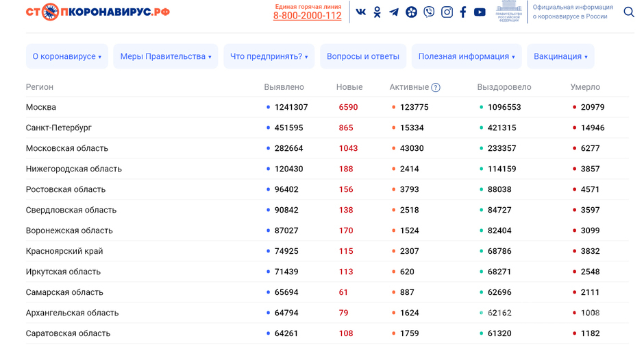
Task: Expand the Меры Правительства dropdown
Action: (166, 56)
